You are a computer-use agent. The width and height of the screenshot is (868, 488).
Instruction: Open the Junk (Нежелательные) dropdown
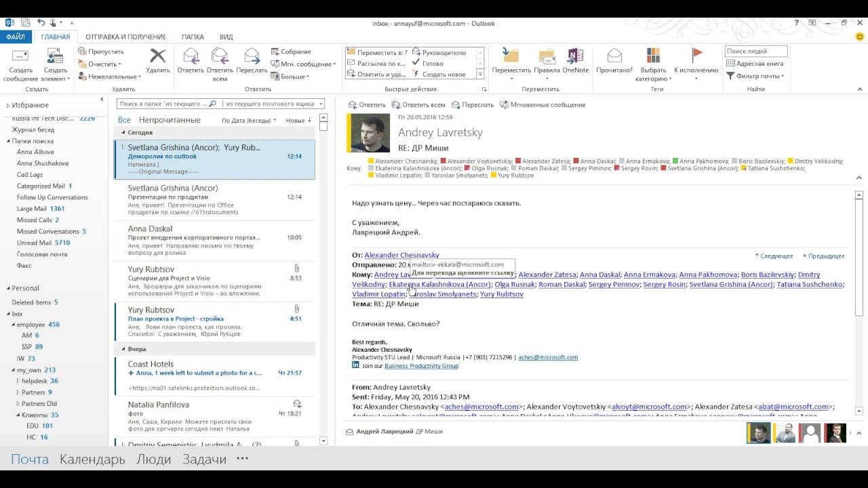click(x=109, y=77)
